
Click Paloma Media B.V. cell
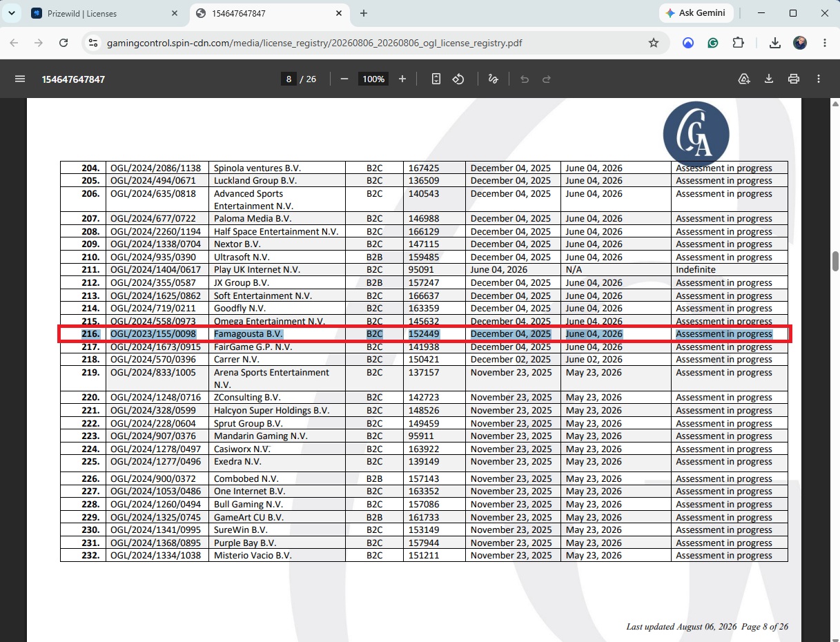(277, 218)
